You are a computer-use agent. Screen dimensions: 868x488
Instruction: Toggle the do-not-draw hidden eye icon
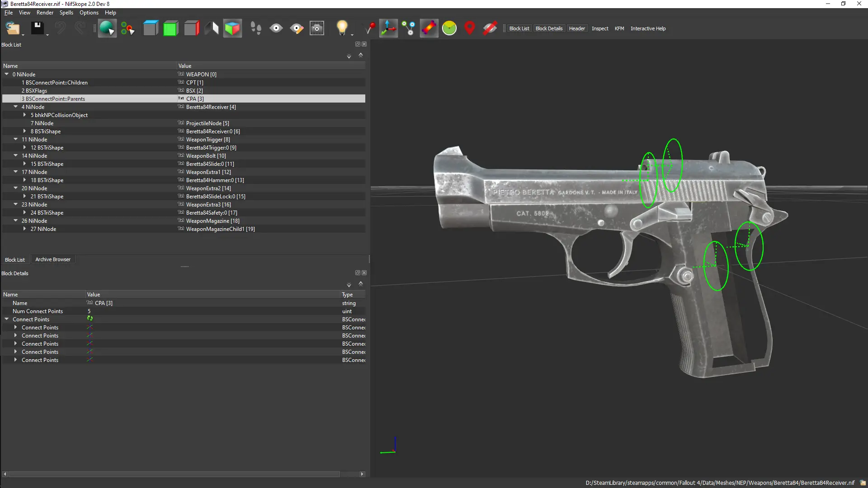(x=490, y=28)
